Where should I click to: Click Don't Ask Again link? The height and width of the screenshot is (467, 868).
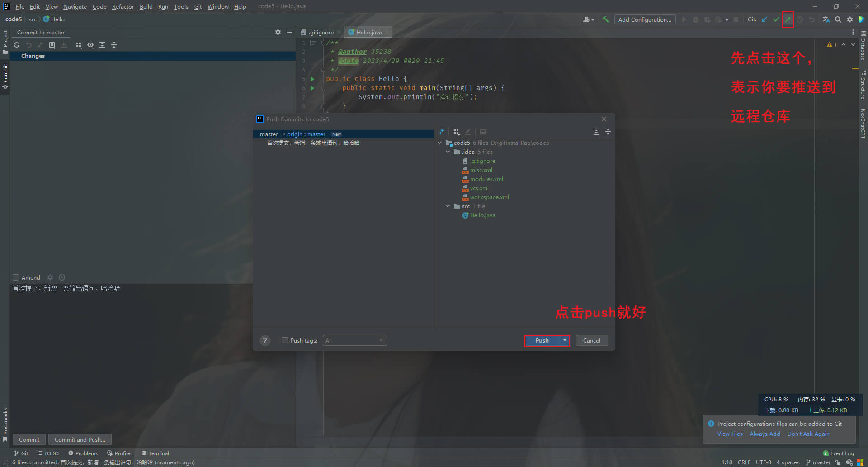coord(808,434)
